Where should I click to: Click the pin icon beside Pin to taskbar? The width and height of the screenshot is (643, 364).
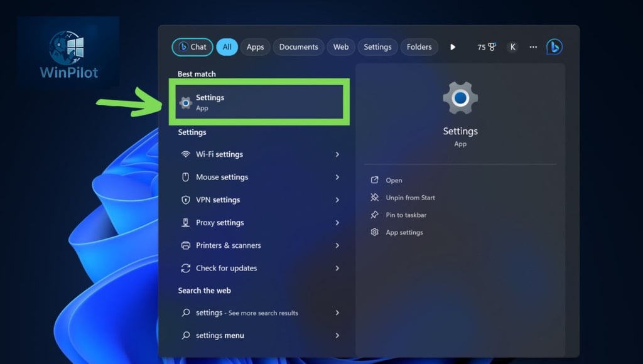coord(374,215)
